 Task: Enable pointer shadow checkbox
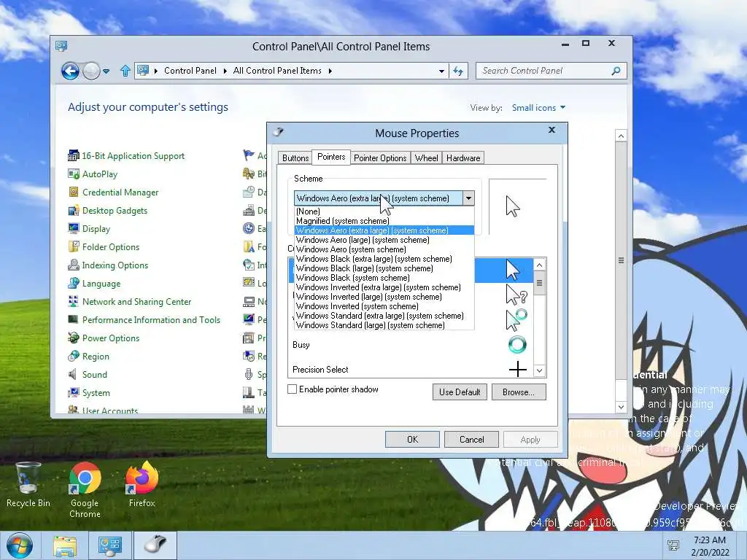click(x=292, y=389)
